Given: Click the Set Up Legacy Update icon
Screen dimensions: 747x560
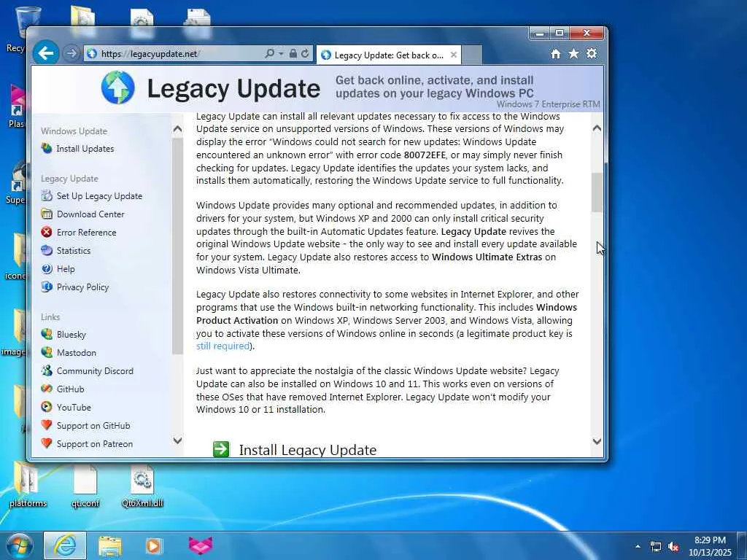Looking at the screenshot, I should click(47, 195).
